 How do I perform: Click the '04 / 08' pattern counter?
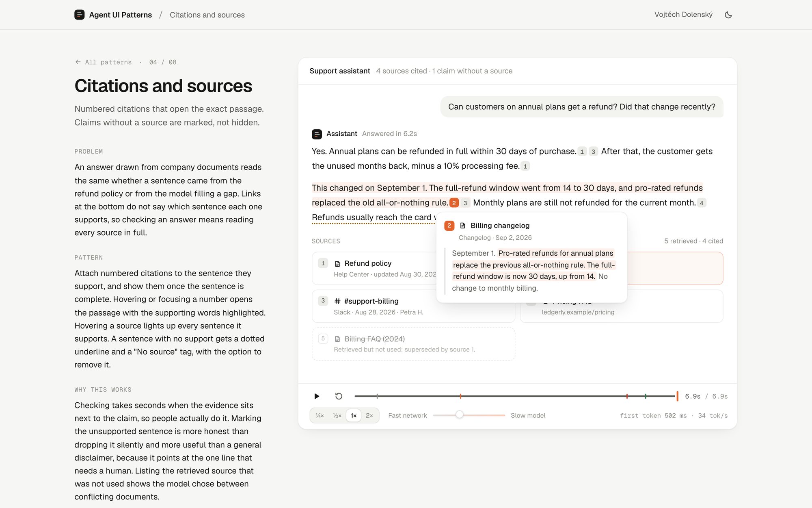coord(163,62)
